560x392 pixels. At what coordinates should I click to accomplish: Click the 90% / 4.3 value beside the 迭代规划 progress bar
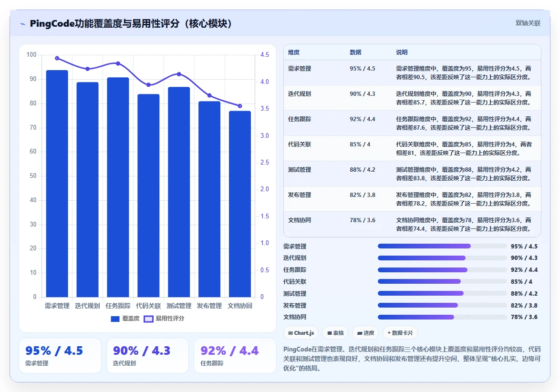click(524, 258)
